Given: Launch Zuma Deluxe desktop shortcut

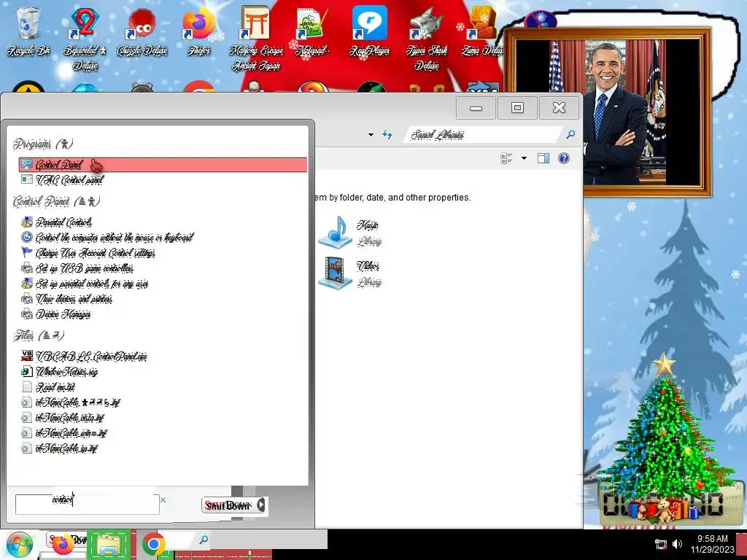Looking at the screenshot, I should click(x=482, y=32).
